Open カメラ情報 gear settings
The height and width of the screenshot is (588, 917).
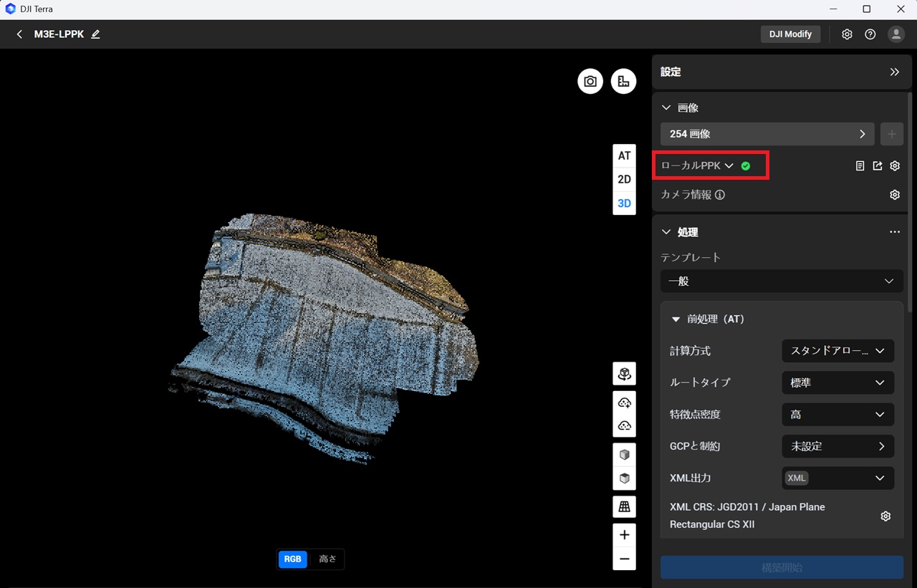894,195
